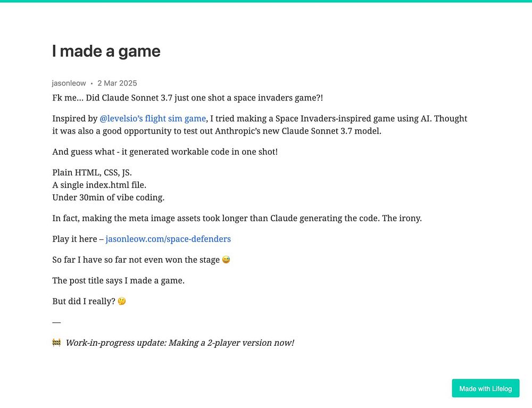Click the "Plain HTML, CSS, JS." line

(x=92, y=173)
